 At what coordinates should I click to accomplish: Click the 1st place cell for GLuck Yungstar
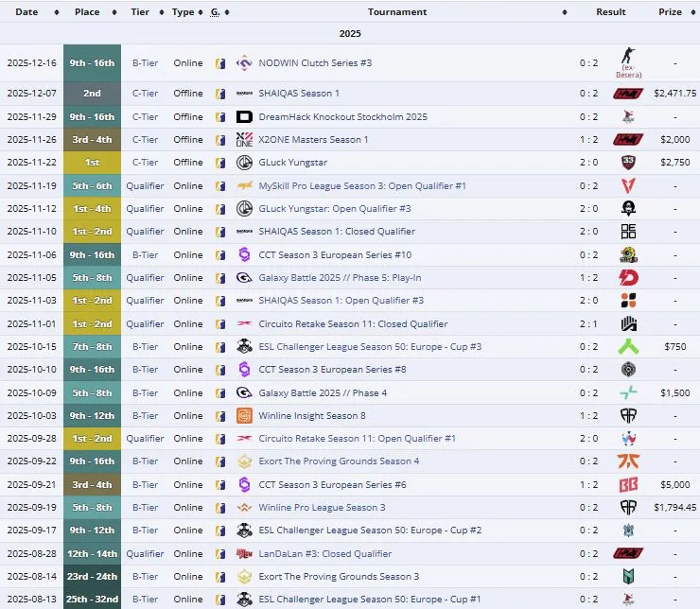92,163
